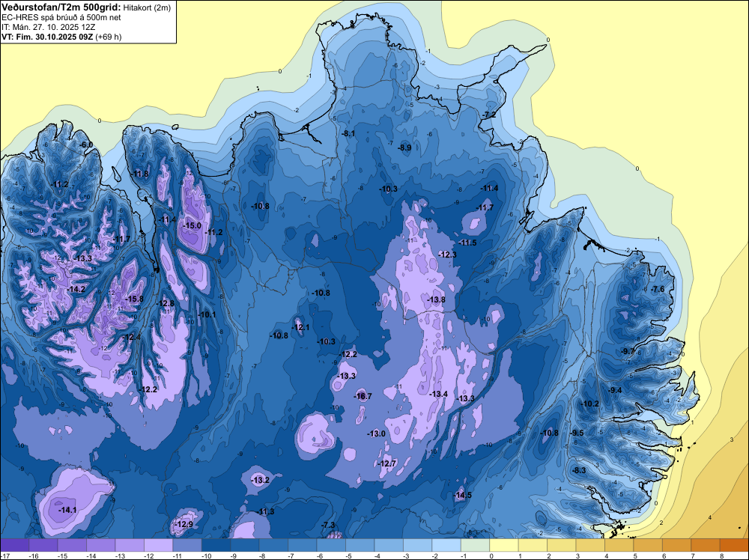The height and width of the screenshot is (560, 749).
Task: Click the -15.8 temperature label
Action: coord(134,299)
